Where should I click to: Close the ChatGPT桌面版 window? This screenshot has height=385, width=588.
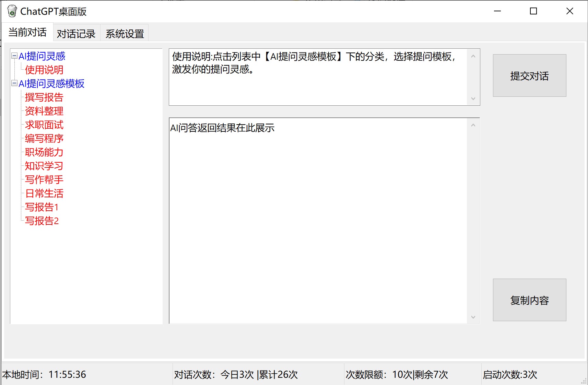(x=570, y=11)
